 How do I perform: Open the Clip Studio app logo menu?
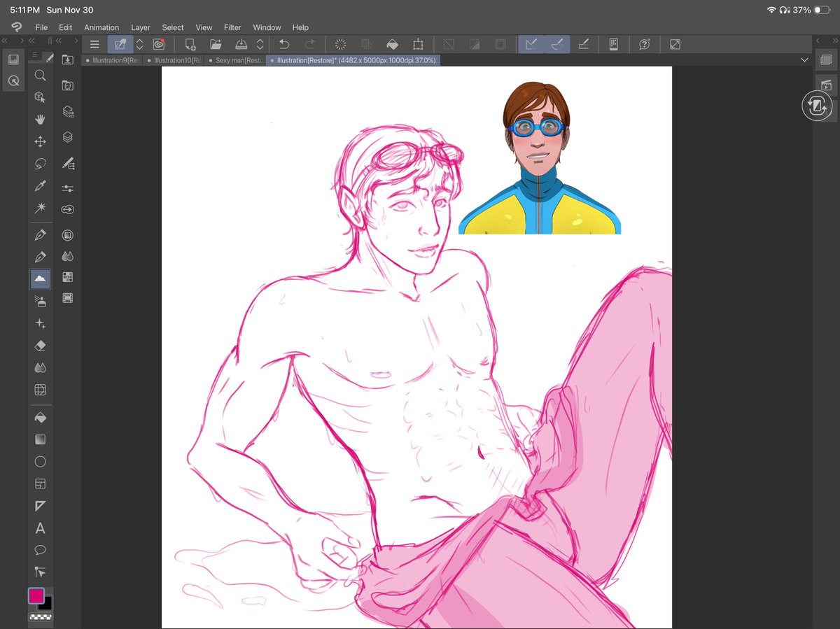click(16, 27)
